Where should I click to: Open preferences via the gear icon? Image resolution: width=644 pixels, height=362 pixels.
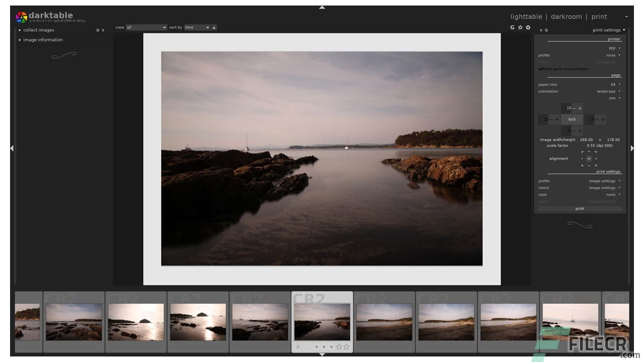click(528, 27)
